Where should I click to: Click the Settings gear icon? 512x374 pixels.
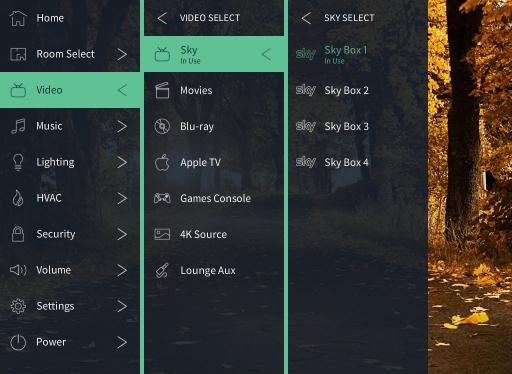18,306
